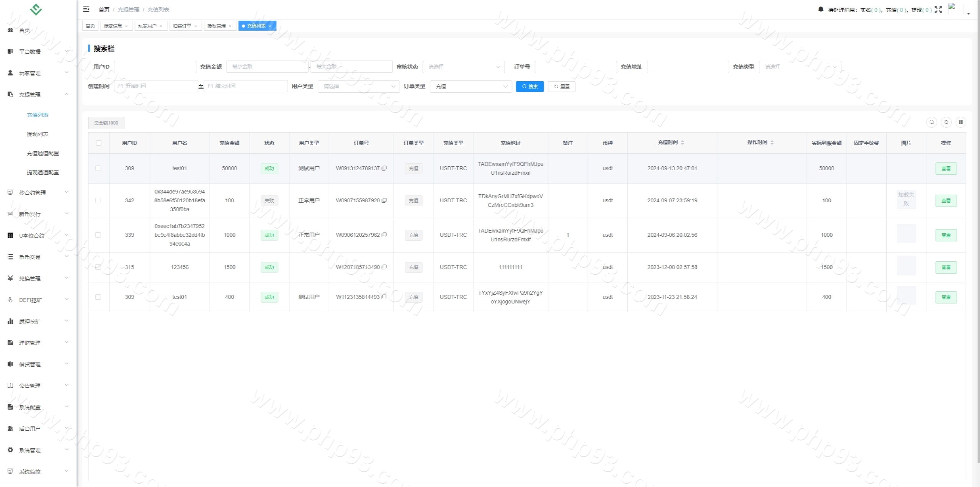Screen dimensions: 980x487
Task: Click the table refresh icon
Action: [946, 122]
